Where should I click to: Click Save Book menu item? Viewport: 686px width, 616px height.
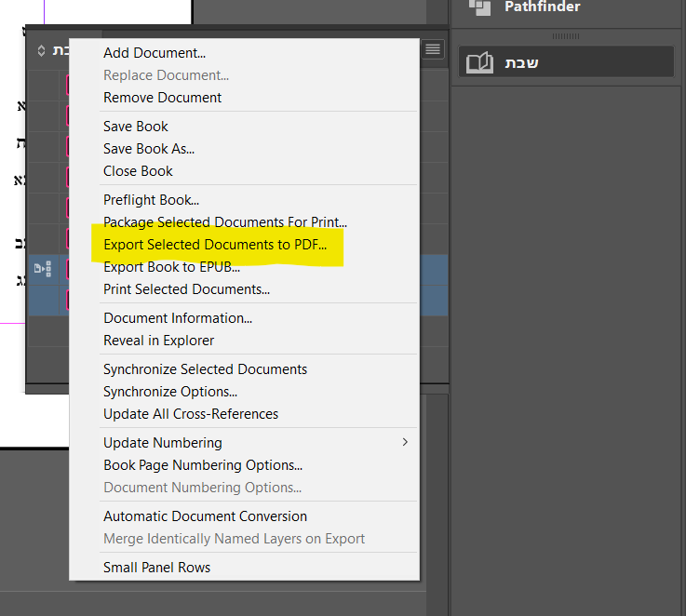pos(244,127)
